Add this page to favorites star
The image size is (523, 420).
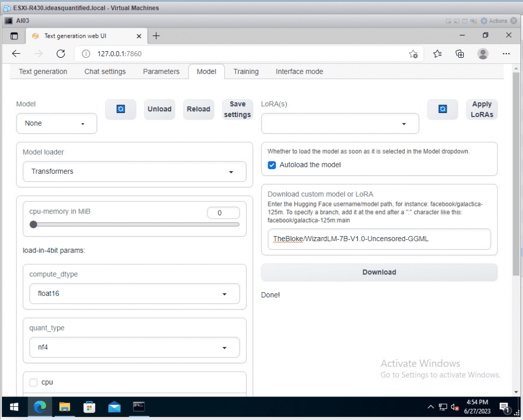(x=413, y=54)
